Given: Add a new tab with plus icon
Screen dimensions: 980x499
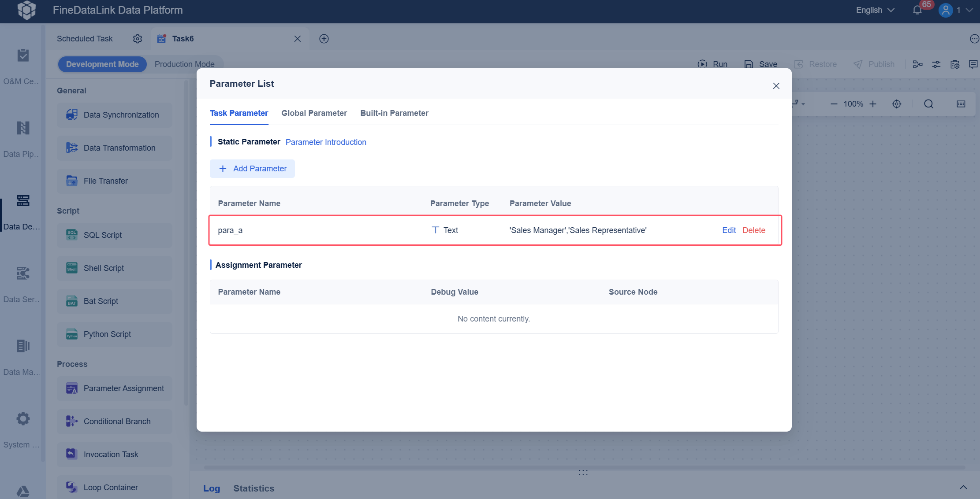Looking at the screenshot, I should tap(324, 39).
